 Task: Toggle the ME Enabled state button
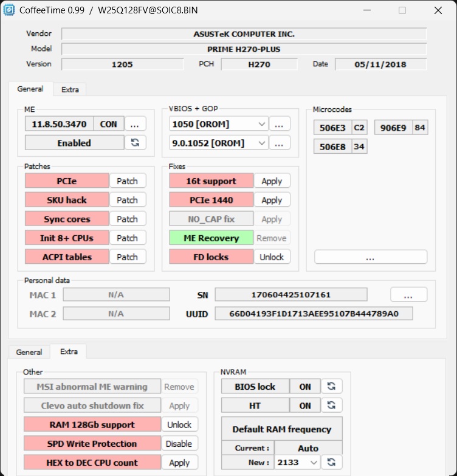coord(74,143)
